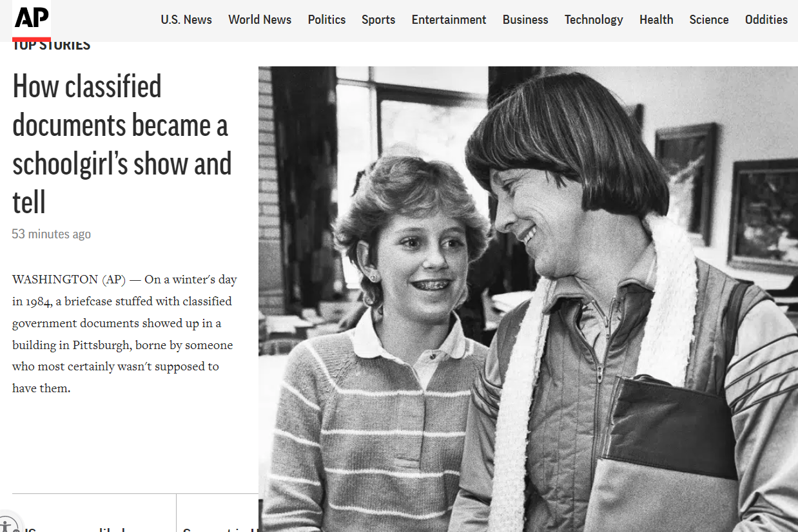Open the Oddities section

point(766,20)
